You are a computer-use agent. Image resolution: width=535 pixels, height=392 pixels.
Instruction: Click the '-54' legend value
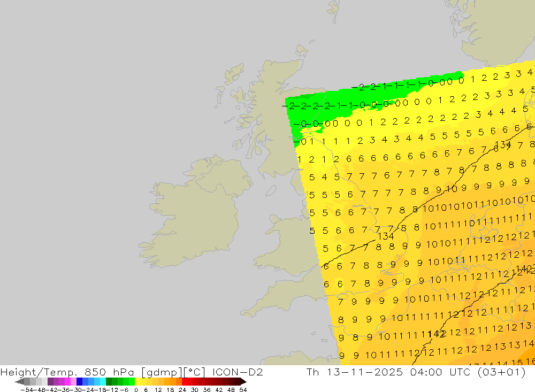pos(27,390)
